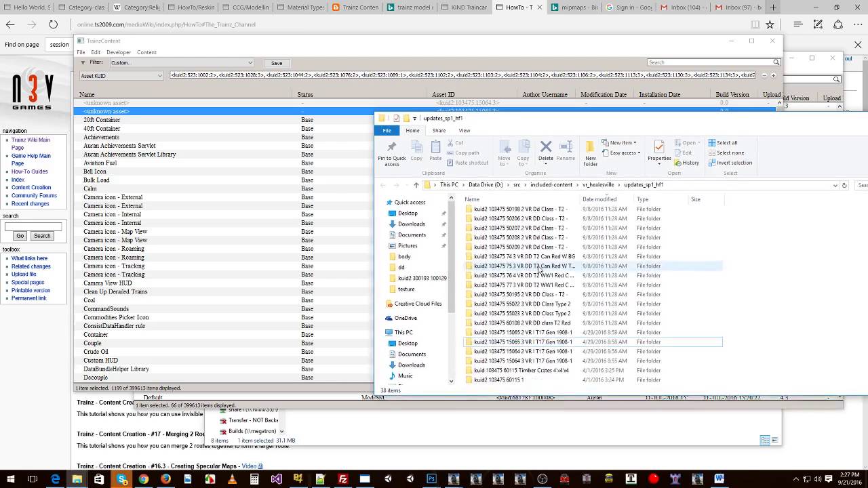Open the Recent changes wiki link
Image resolution: width=868 pixels, height=488 pixels.
coord(30,203)
